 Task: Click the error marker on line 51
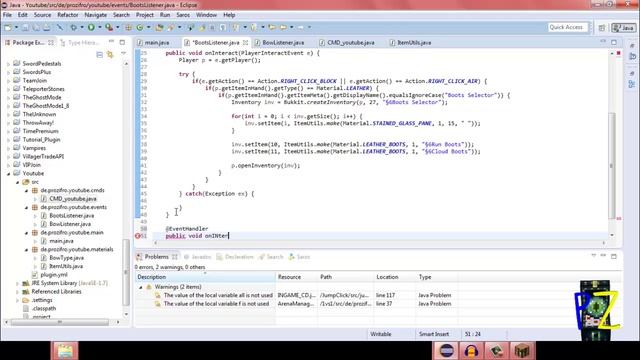point(138,236)
